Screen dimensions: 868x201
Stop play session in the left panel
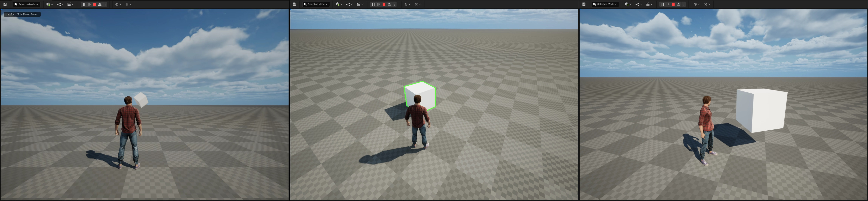95,4
